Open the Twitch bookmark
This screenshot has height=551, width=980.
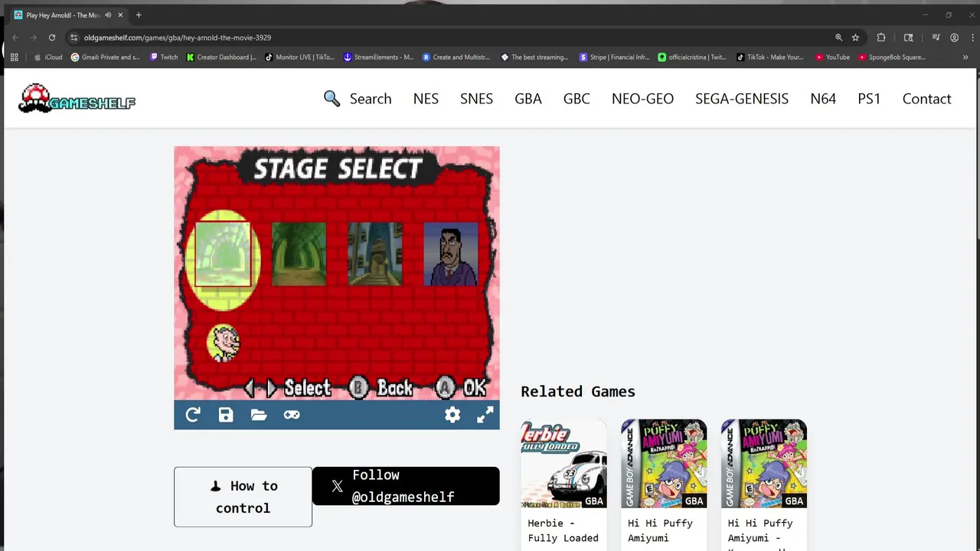coord(164,57)
